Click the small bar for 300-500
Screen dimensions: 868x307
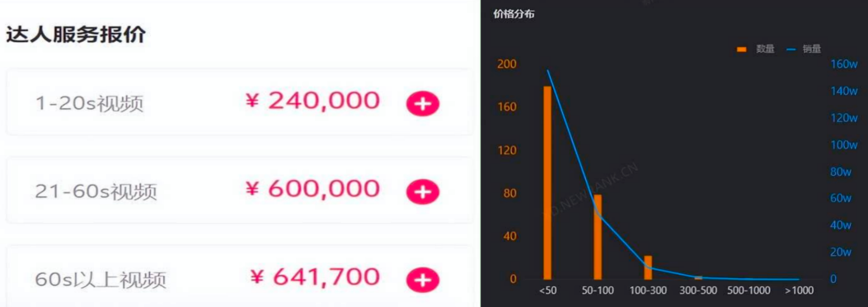698,277
